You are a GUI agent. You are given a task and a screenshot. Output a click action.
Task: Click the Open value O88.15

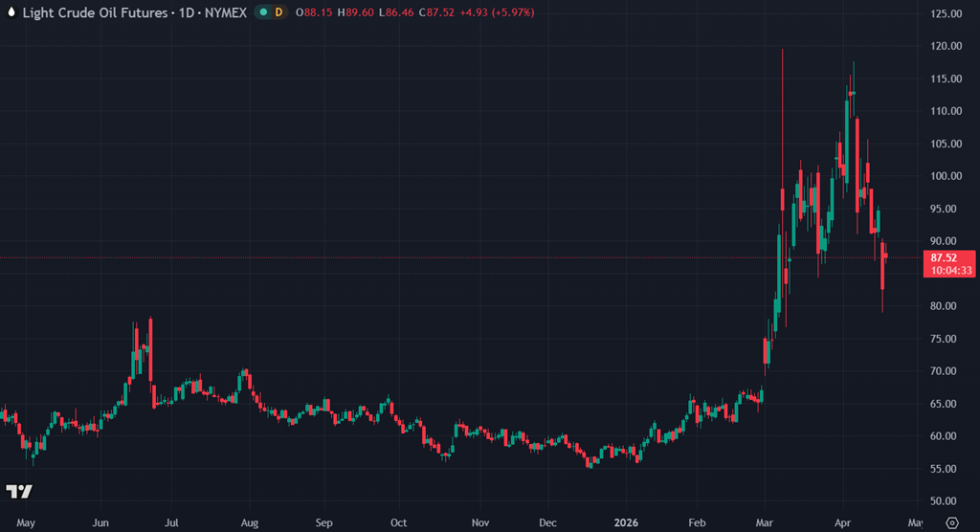(x=314, y=12)
